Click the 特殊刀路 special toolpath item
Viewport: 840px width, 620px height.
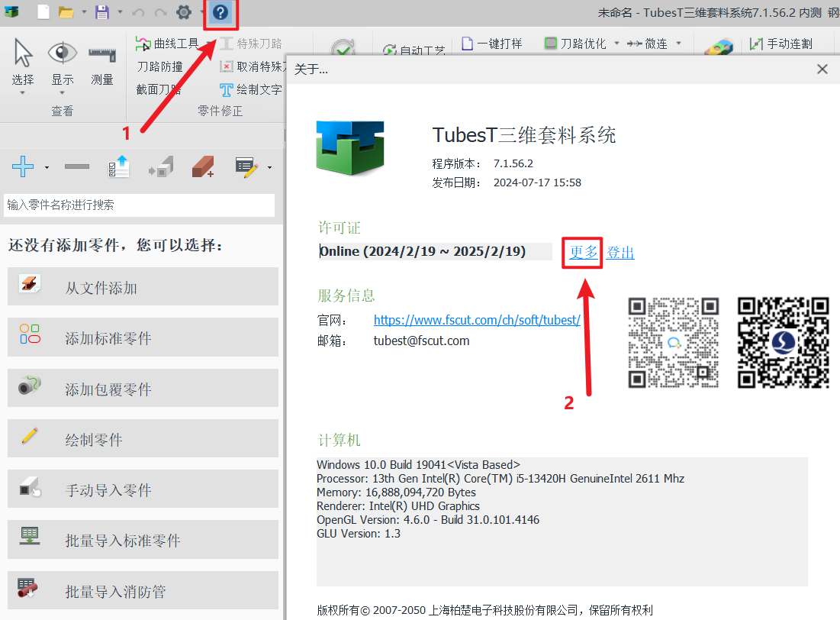pos(251,44)
